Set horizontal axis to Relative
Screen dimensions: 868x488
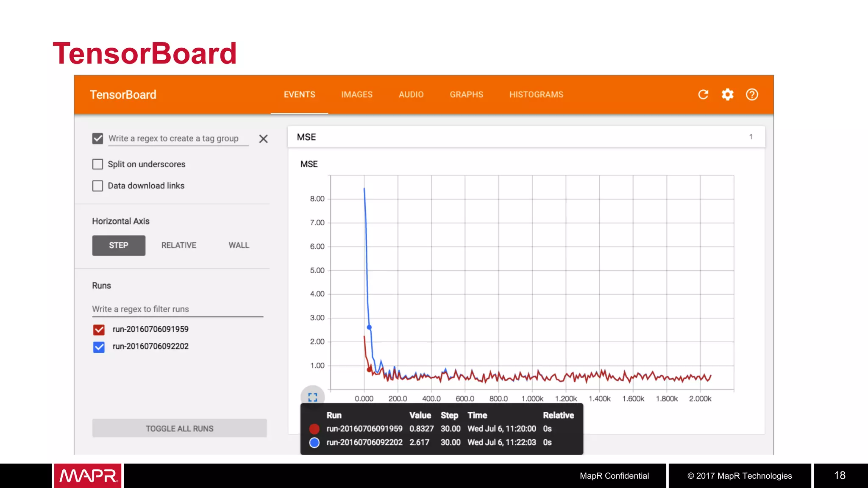pos(178,245)
